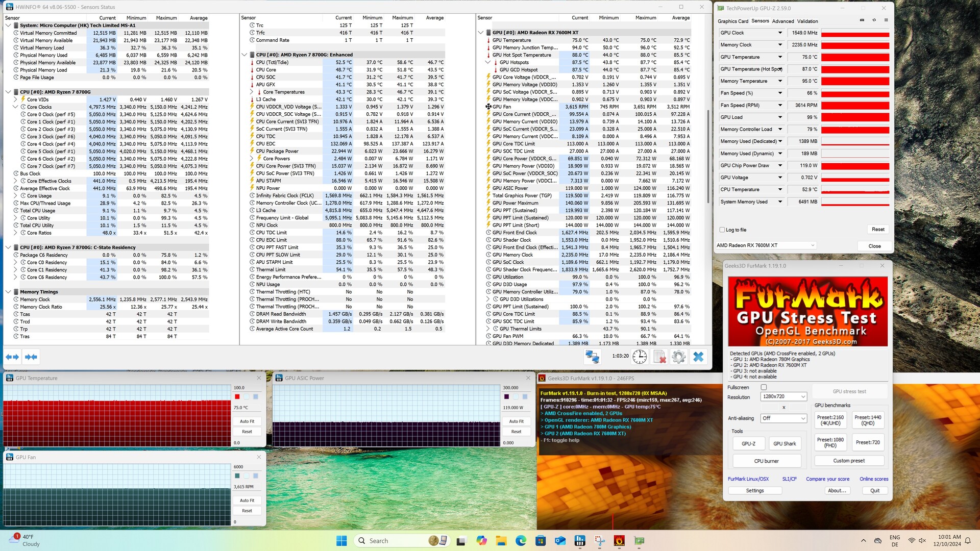Click the expand columns arrows icon in HWiNFO
This screenshot has height=551, width=980.
[x=12, y=357]
